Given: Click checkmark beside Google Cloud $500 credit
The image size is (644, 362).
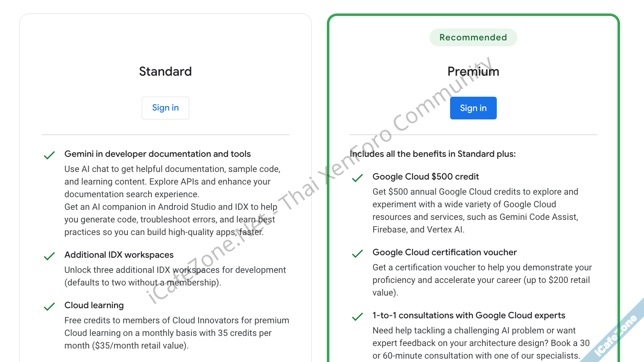Looking at the screenshot, I should 357,178.
